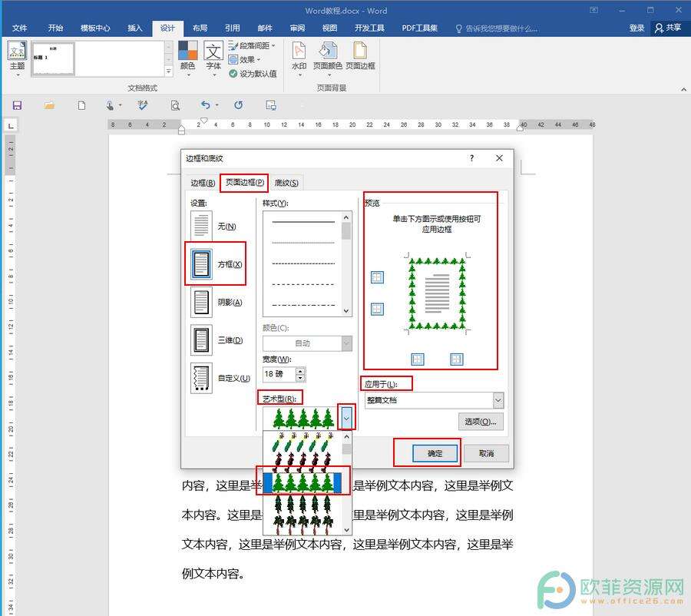Viewport: 691px width, 616px height.
Task: Switch to the 布局 Layout tab
Action: click(200, 28)
